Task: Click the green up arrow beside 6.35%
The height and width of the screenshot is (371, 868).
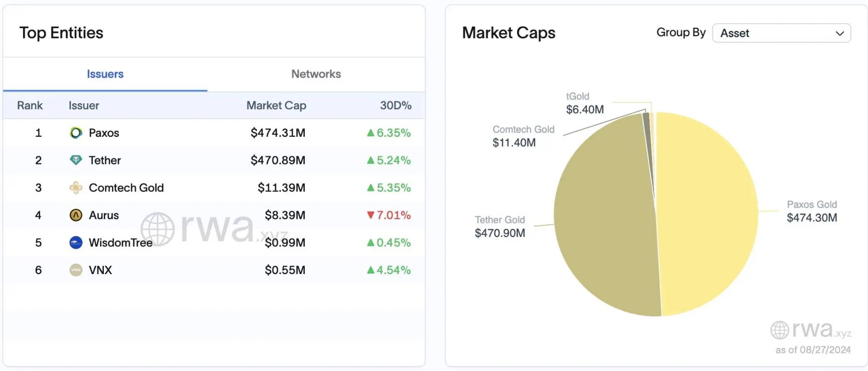Action: (371, 133)
